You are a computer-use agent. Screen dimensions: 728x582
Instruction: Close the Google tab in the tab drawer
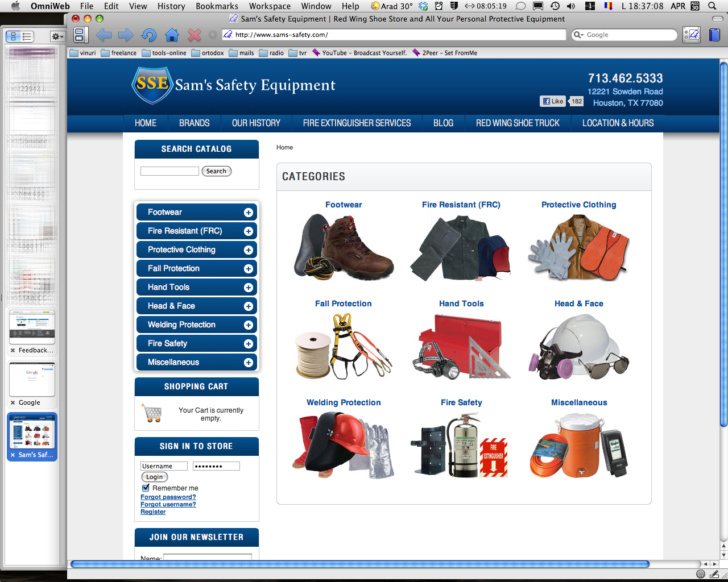click(13, 402)
